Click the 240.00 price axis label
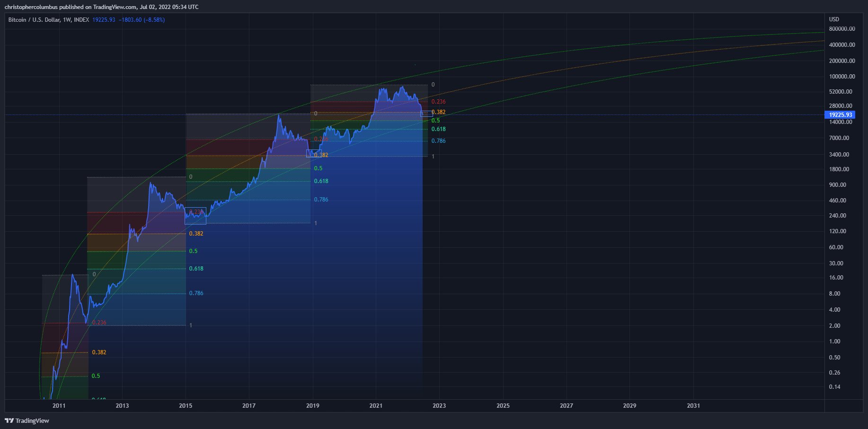 [x=838, y=216]
